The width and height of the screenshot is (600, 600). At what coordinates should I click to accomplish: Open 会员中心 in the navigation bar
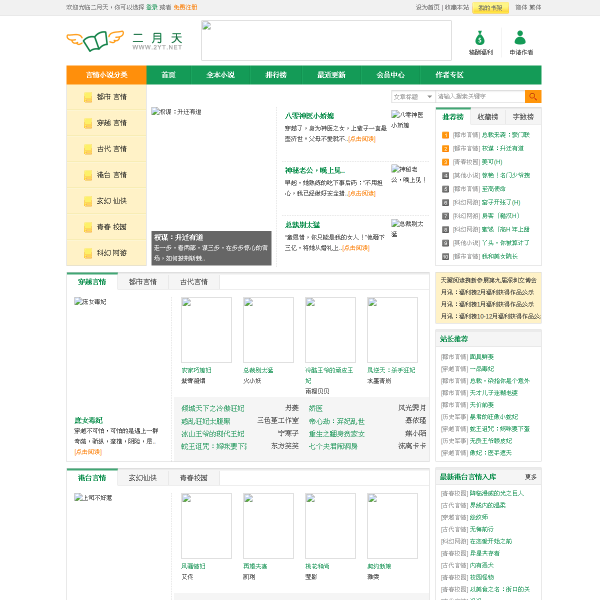click(390, 75)
